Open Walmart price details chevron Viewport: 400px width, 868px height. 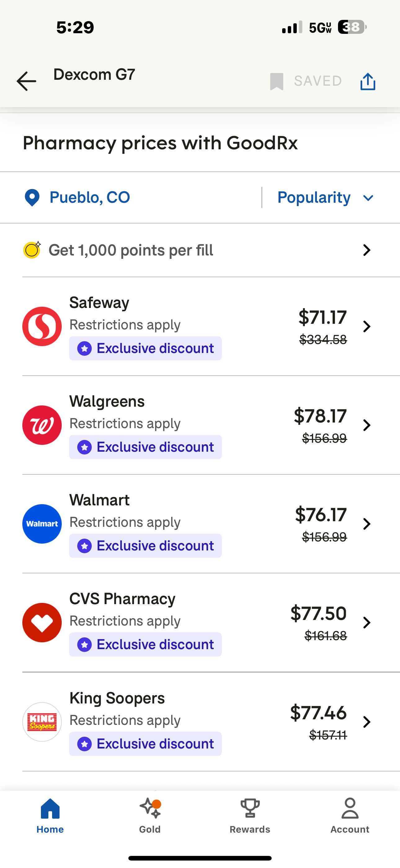[x=367, y=524]
